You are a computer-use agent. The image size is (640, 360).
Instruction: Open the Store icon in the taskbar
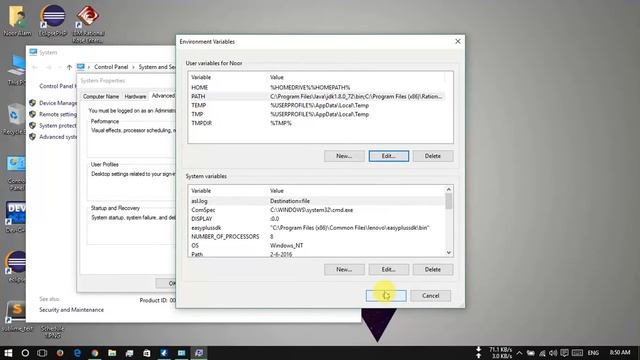pyautogui.click(x=147, y=353)
